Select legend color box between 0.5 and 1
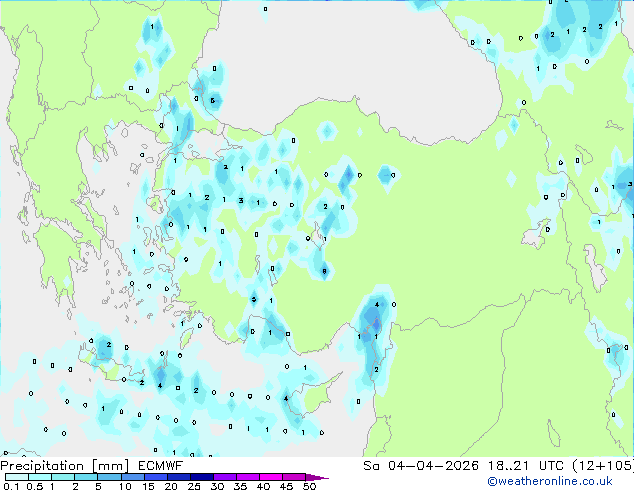Screen dimensions: 634x490 click(x=40, y=477)
